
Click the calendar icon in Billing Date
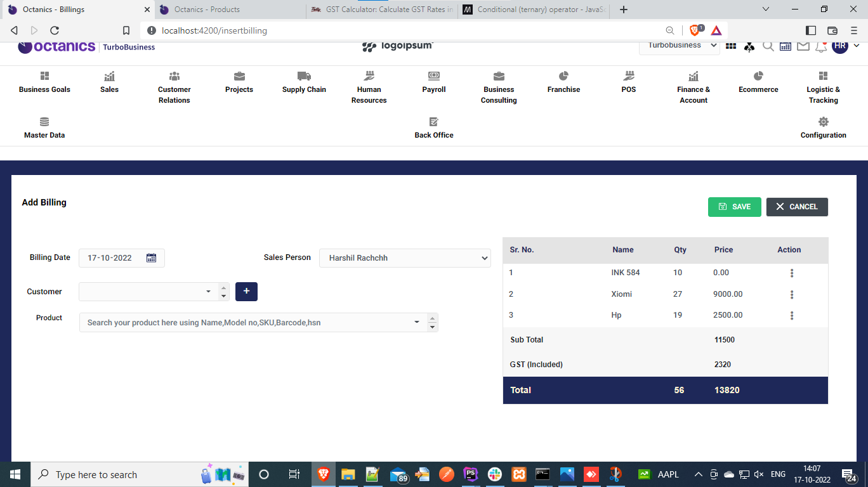coord(151,258)
